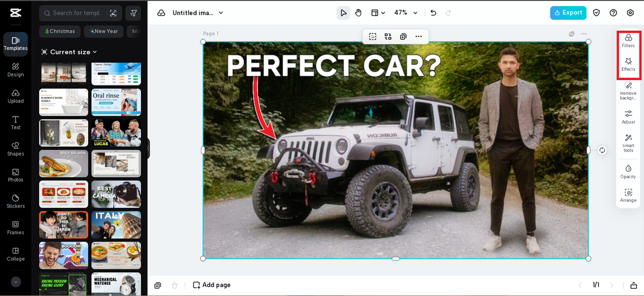Collapse the templates side panel
Screen dimensions: 644x296
[148, 149]
